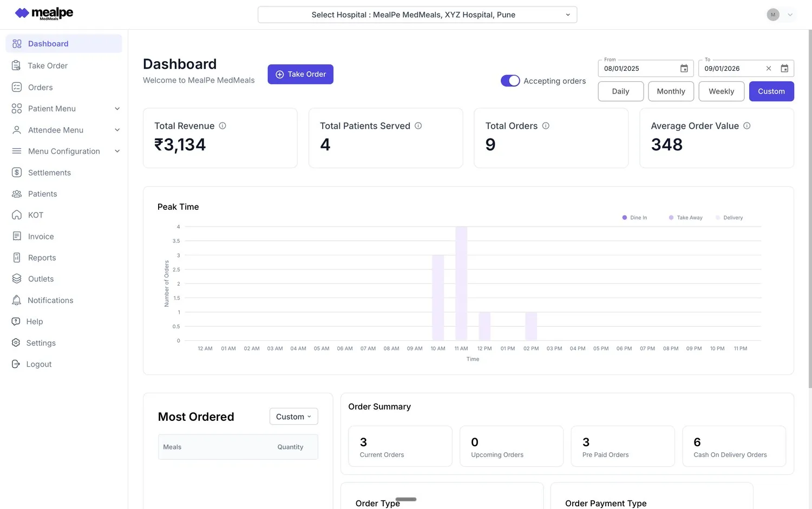Show info for Total Orders
The image size is (812, 509).
546,125
